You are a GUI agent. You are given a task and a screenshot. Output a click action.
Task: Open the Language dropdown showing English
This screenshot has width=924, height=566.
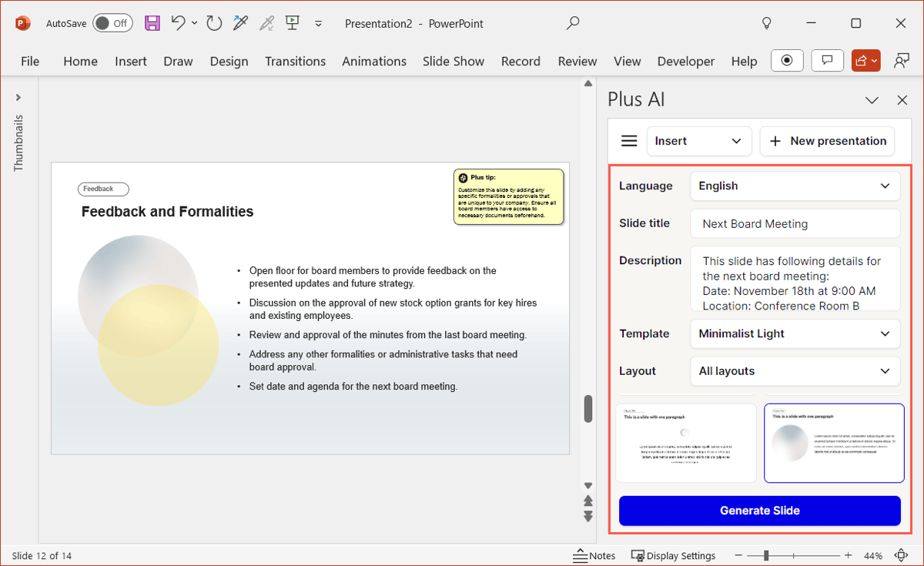coord(795,186)
